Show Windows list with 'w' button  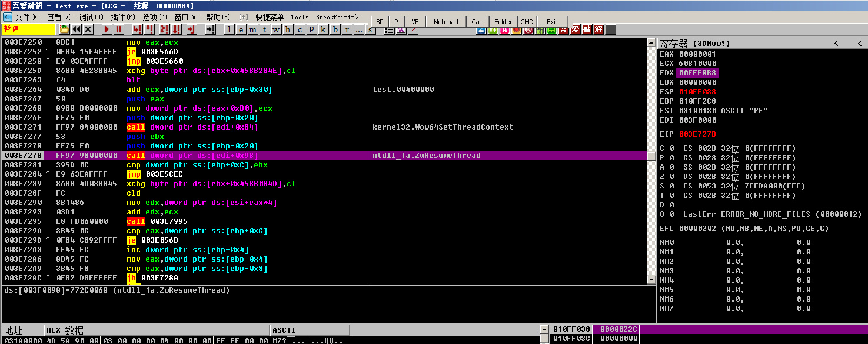(x=275, y=29)
